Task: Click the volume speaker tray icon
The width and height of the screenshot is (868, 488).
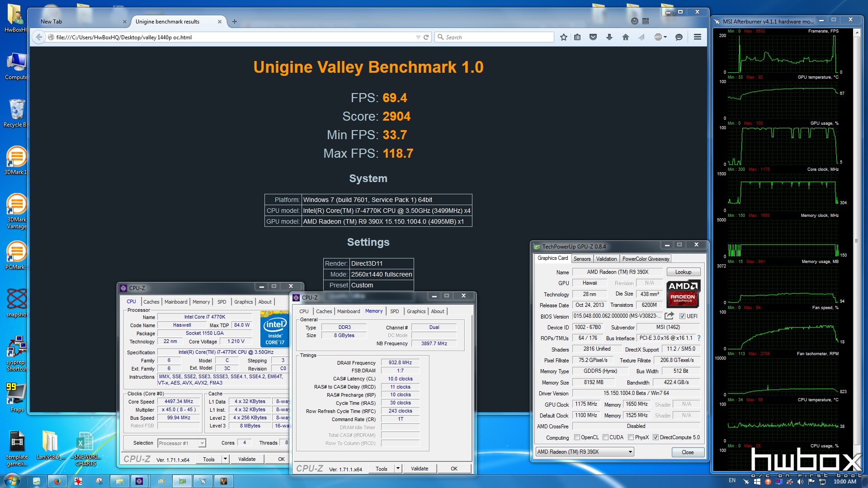Action: point(801,482)
